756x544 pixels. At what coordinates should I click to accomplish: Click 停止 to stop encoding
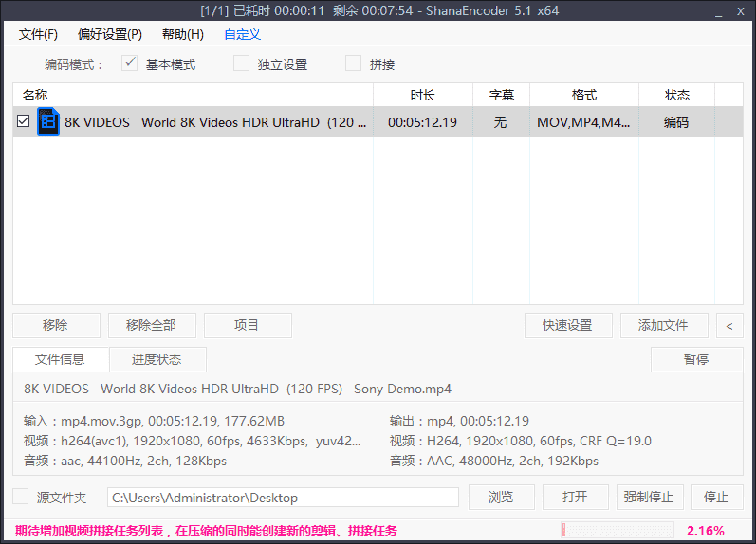717,497
